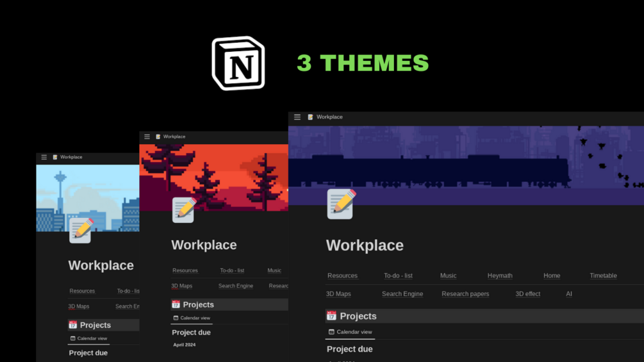Screen dimensions: 644x362
Task: Open the AI link
Action: 569,294
